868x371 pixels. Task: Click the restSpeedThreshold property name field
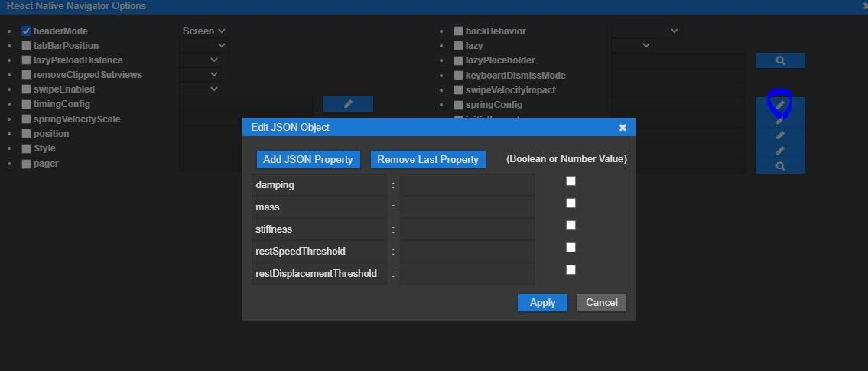coord(319,252)
